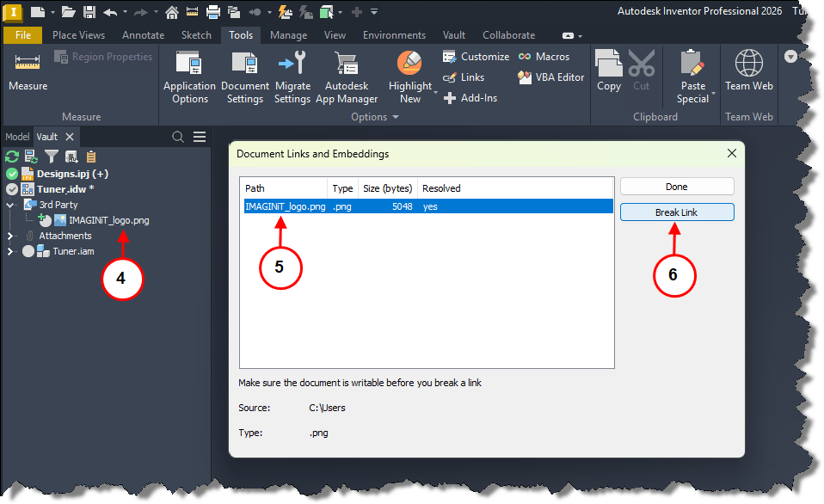Open the Manage ribbon tab
Image resolution: width=824 pixels, height=504 pixels.
[288, 35]
